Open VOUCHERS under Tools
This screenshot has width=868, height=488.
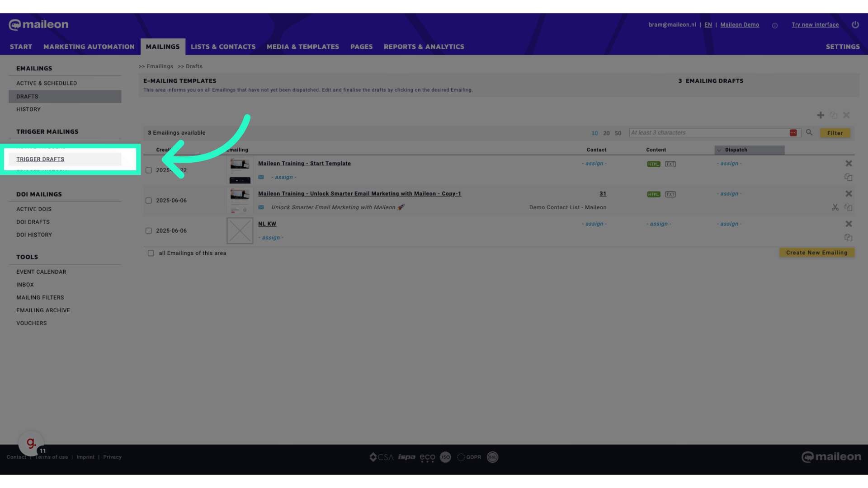point(32,324)
